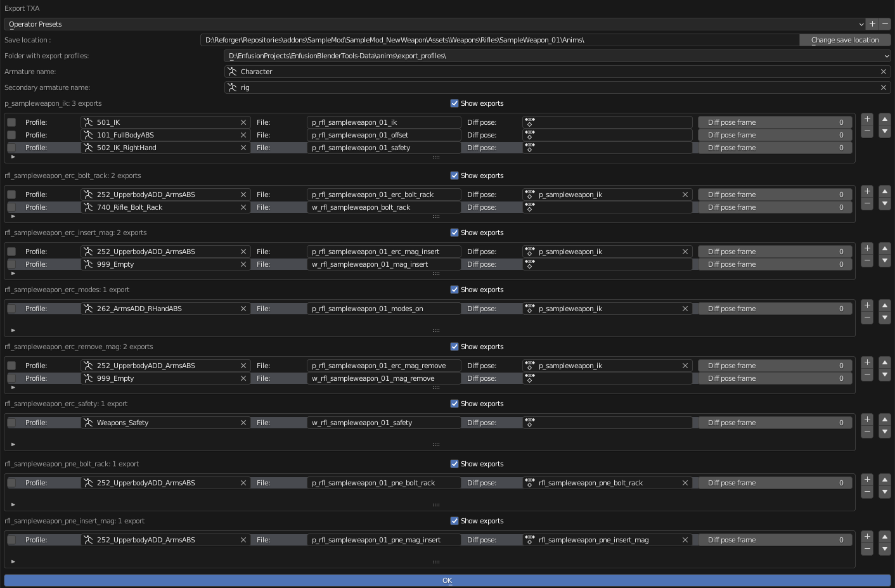Clear the secondary armature "rig" with its X icon
This screenshot has height=588, width=895.
point(883,87)
